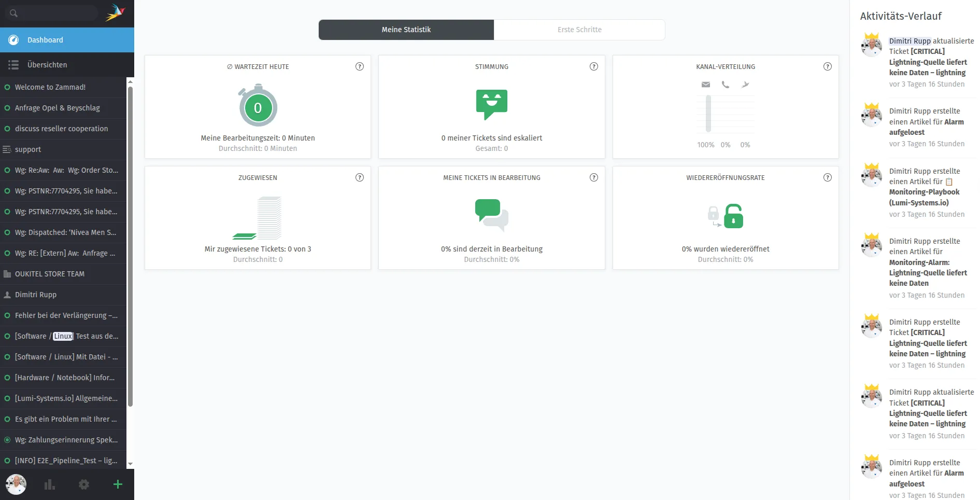Open '[Software / Linux] Mit Datei' ticket
Image resolution: width=980 pixels, height=500 pixels.
click(63, 357)
